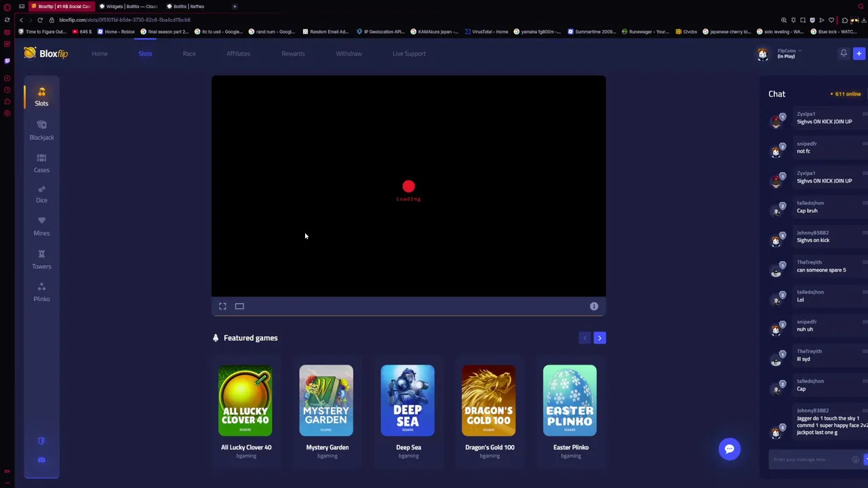
Task: Click the Bloxflip logo
Action: click(x=46, y=54)
